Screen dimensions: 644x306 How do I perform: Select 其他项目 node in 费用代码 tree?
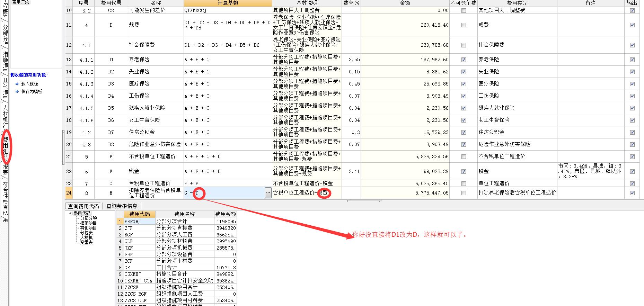[89, 228]
